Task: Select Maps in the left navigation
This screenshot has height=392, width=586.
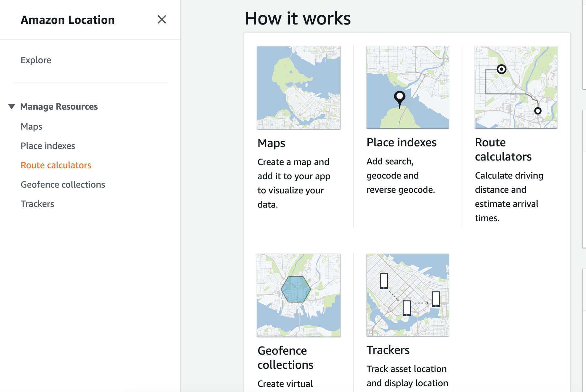Action: click(x=31, y=126)
